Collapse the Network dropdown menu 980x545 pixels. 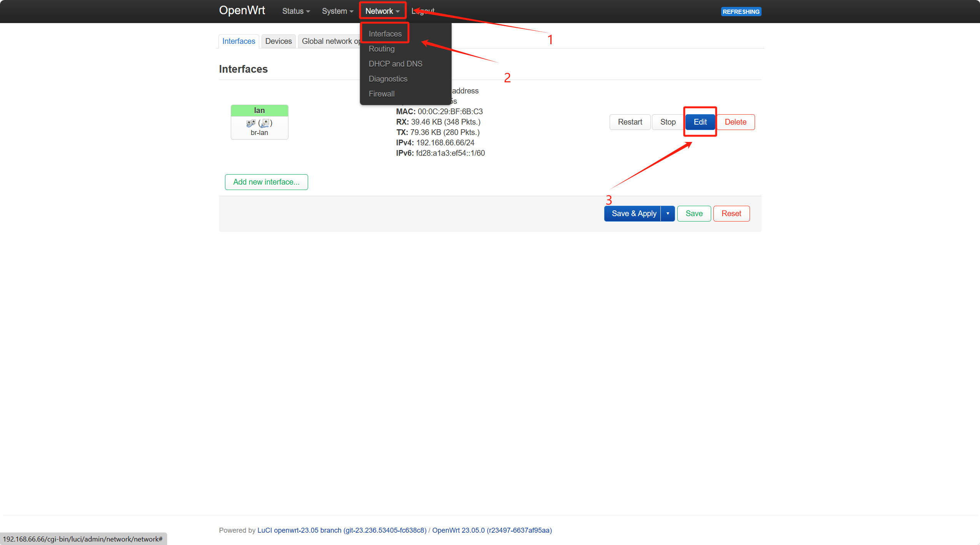[x=382, y=11]
